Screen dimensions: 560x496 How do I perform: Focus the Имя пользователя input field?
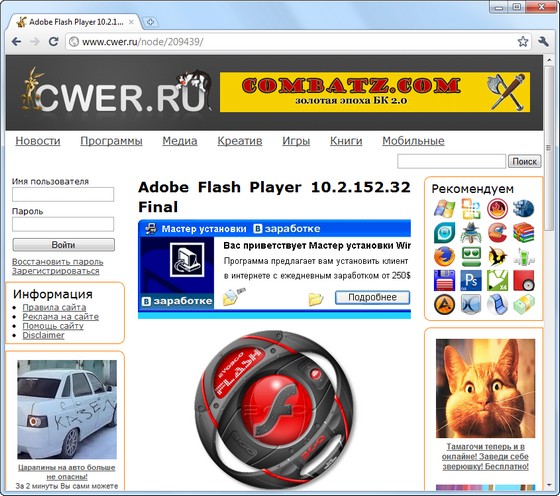(63, 195)
